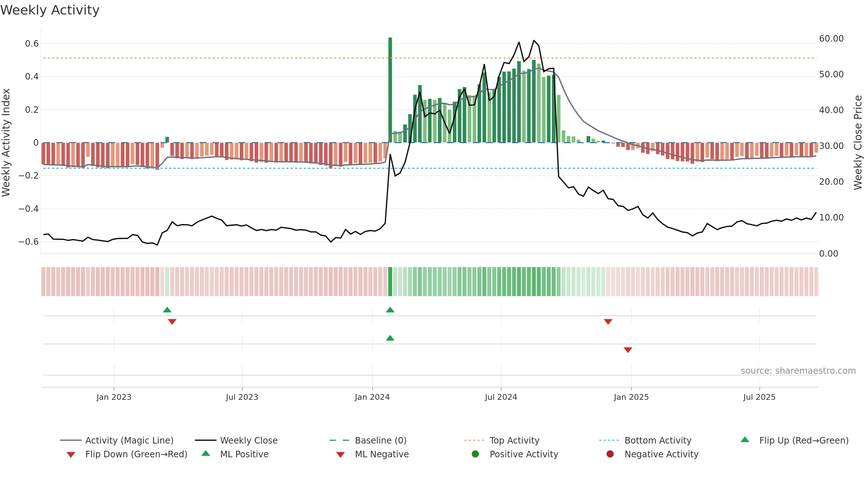This screenshot has height=488, width=868.
Task: Click the 0.6 left axis tick
Action: 32,44
